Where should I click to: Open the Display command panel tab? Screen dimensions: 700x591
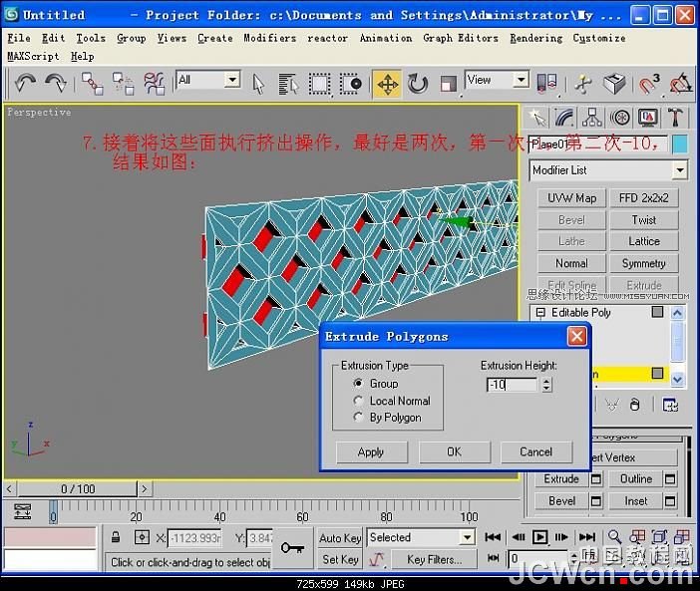pos(648,118)
